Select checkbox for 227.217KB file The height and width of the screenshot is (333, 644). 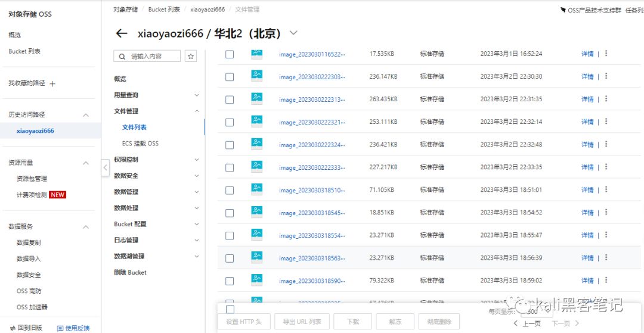(230, 168)
